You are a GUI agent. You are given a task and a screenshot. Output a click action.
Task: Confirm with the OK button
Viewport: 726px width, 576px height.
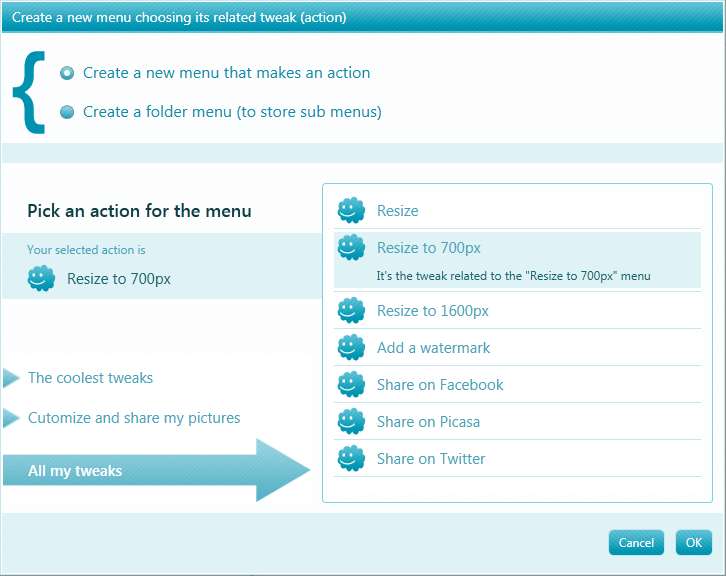[694, 542]
